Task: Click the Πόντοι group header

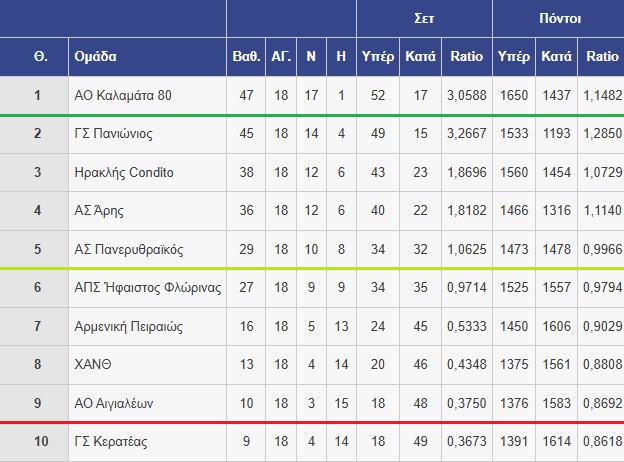Action: [560, 18]
